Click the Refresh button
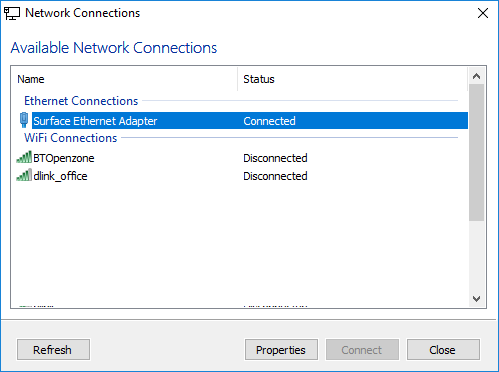The height and width of the screenshot is (372, 499). point(53,350)
